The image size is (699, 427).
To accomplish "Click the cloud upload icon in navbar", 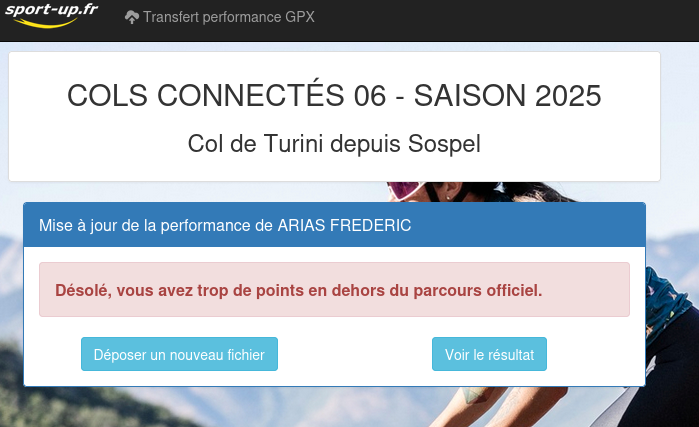I will click(132, 17).
